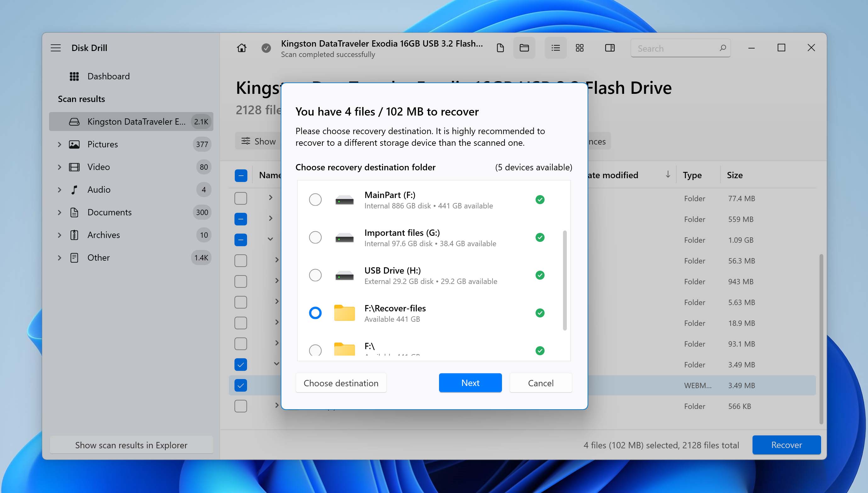Click the list view icon
Screen dimensions: 868x493
[x=555, y=48]
